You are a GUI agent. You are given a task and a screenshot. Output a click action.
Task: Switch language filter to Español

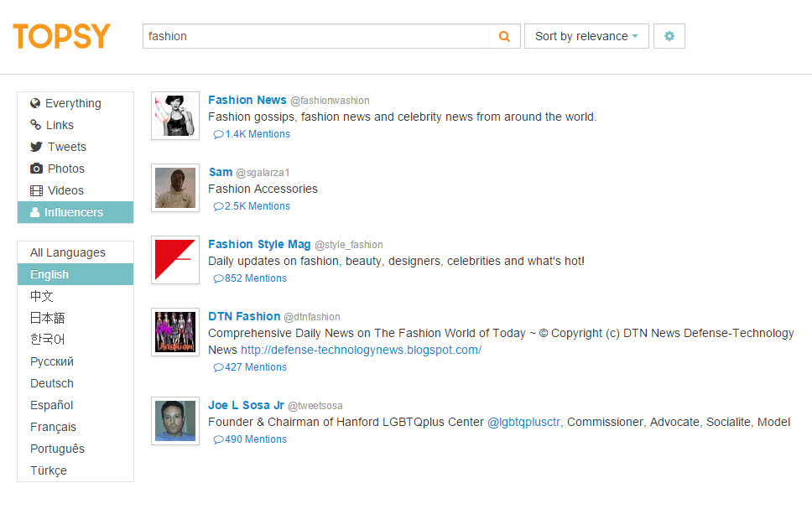pyautogui.click(x=52, y=405)
